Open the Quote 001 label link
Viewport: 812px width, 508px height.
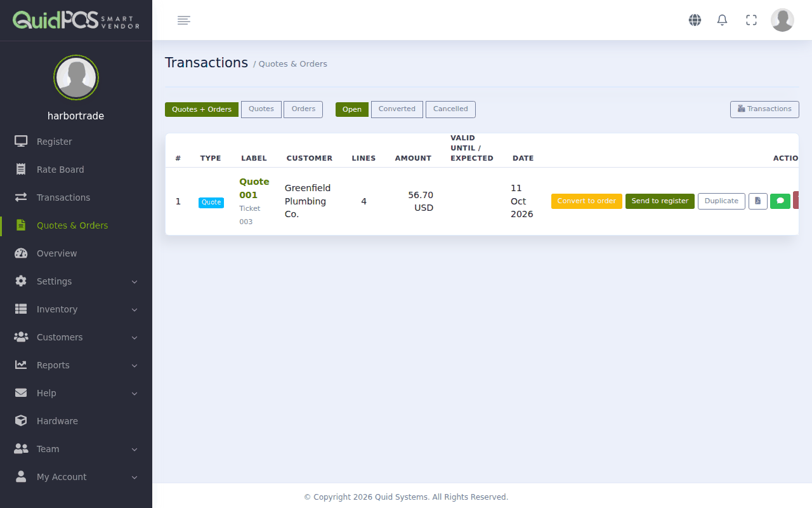(x=254, y=189)
